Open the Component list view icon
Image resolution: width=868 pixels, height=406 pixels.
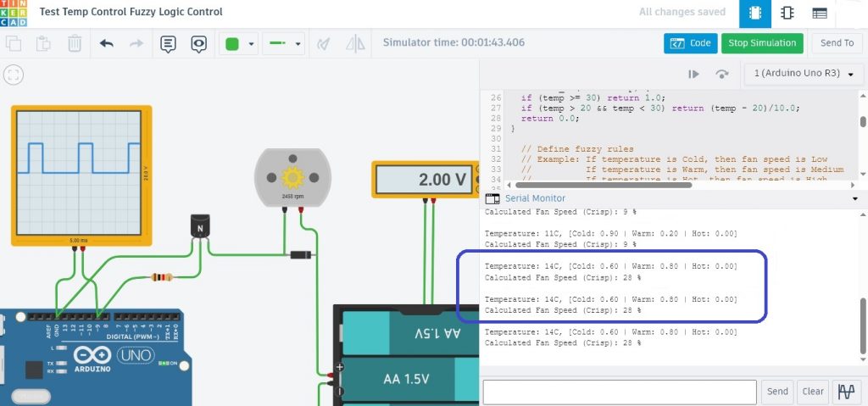(x=820, y=14)
